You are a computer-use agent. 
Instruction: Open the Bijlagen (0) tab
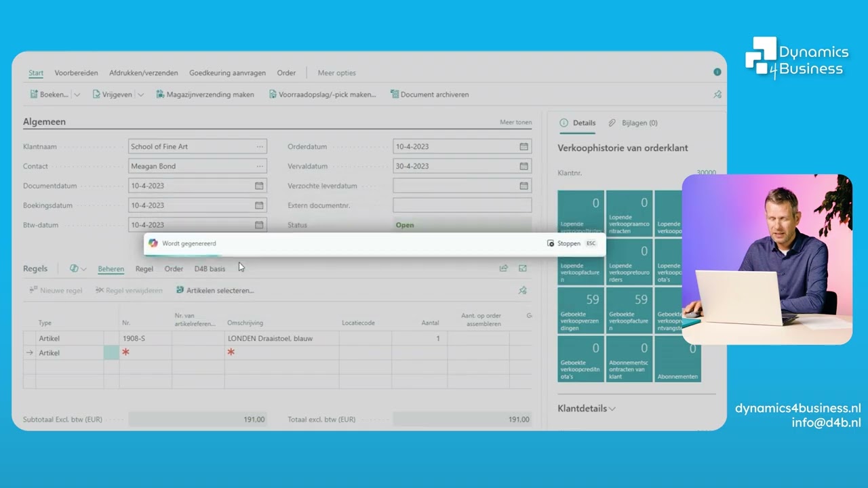[x=633, y=123]
